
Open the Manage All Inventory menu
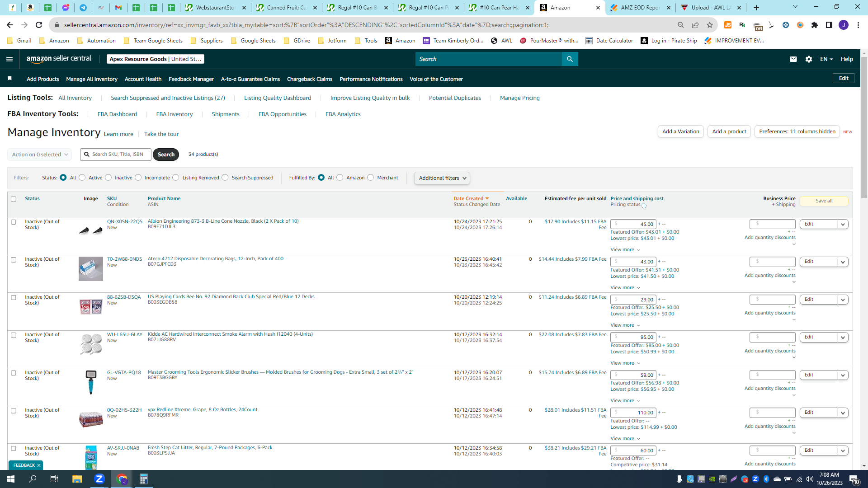click(x=92, y=79)
